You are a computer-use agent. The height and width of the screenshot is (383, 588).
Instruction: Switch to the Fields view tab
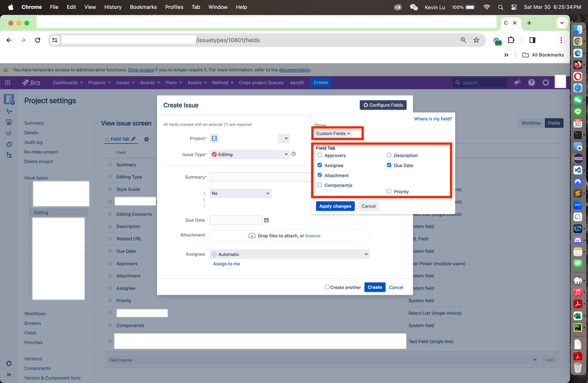(554, 123)
